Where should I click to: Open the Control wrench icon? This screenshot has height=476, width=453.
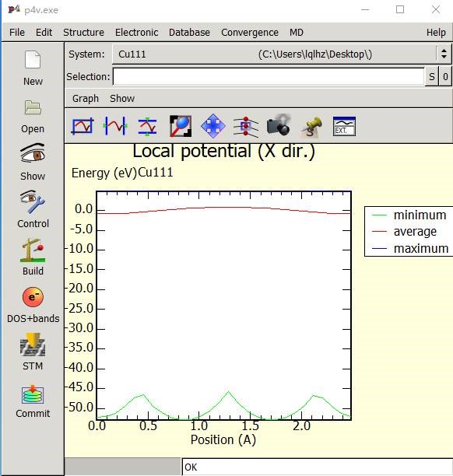coord(33,201)
